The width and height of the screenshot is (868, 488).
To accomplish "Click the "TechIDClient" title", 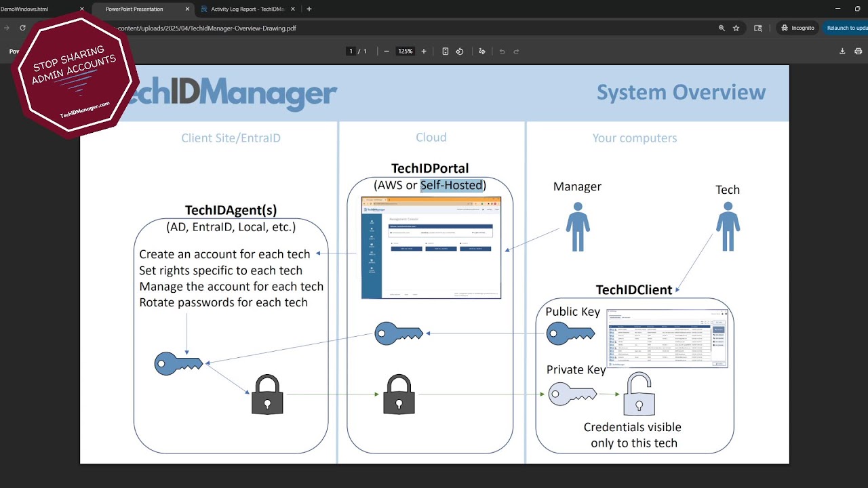I will pos(634,290).
